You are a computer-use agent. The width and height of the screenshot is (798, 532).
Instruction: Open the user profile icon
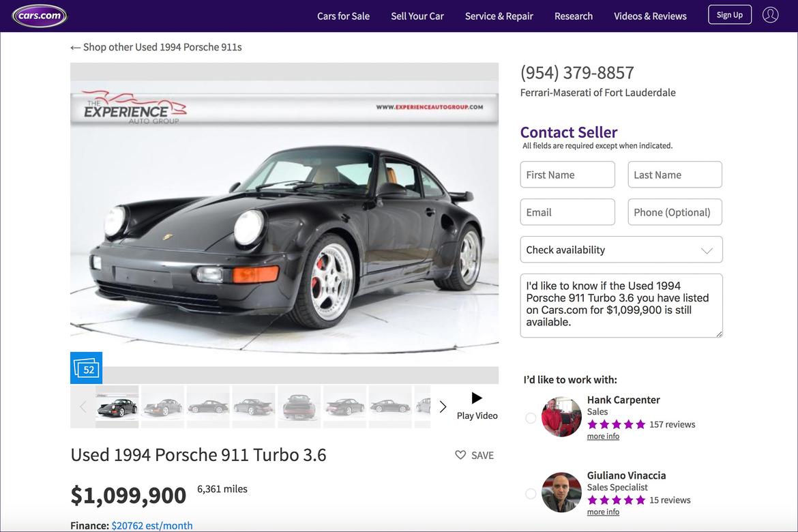click(x=770, y=15)
